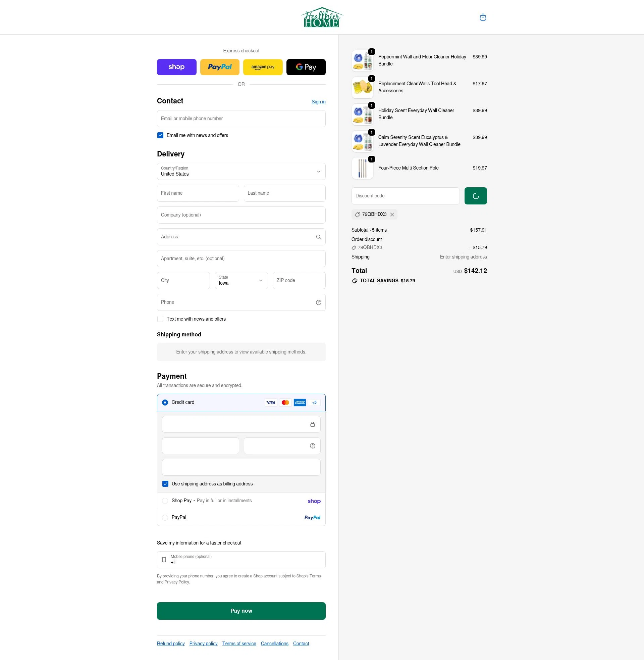Click the address search magnifier icon
The width and height of the screenshot is (644, 660).
[x=318, y=237]
